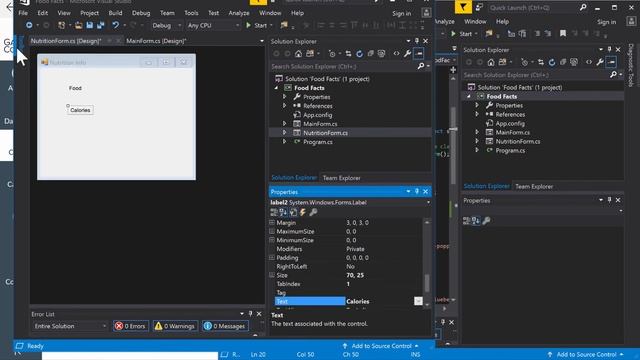Open the Analyze menu in front window
Viewport: 640px width, 360px height.
coord(239,13)
